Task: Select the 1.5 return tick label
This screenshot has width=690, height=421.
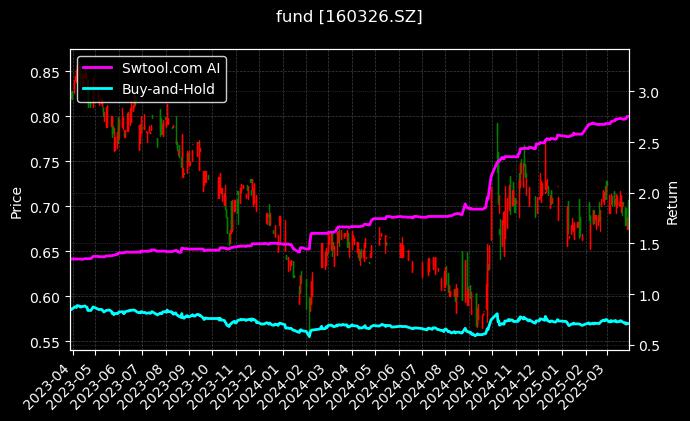Action: [647, 245]
